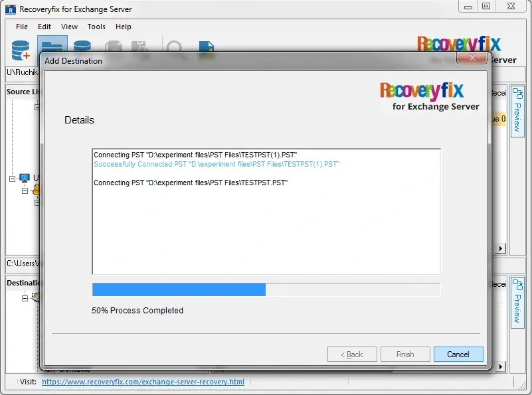Image resolution: width=532 pixels, height=395 pixels.
Task: Click the blue report file toolbar icon
Action: [x=207, y=46]
